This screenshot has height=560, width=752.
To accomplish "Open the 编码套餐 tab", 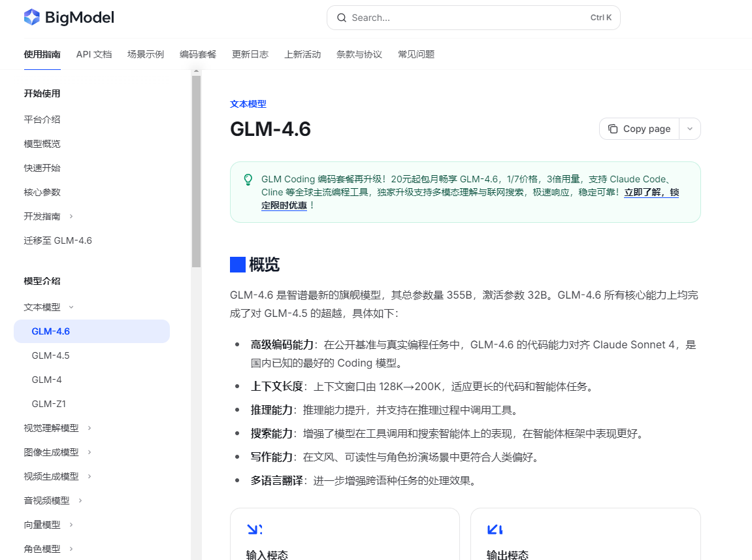I will coord(198,54).
